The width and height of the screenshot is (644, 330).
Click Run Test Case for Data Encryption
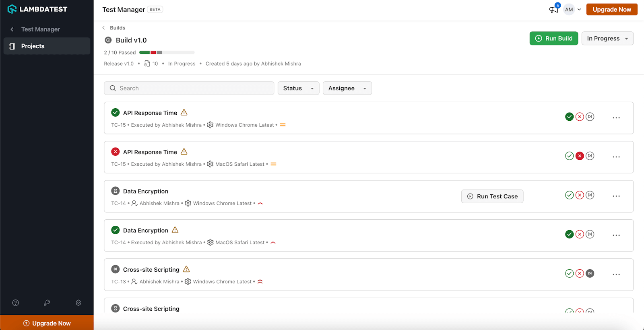[492, 196]
